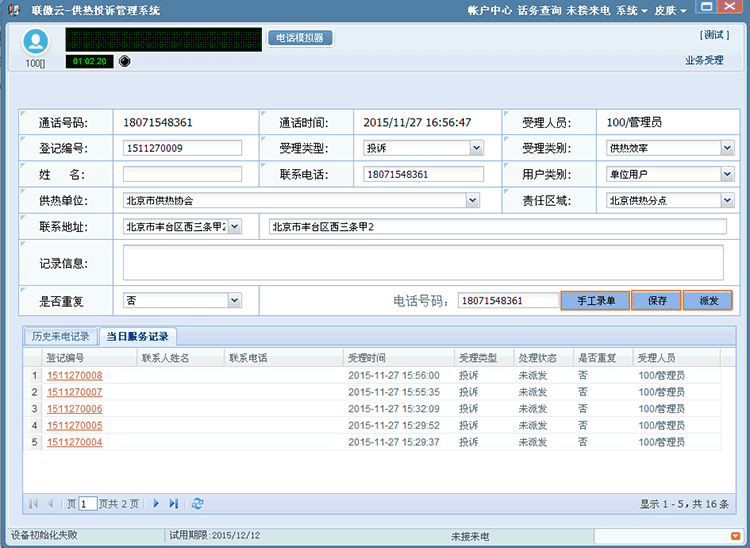Open the 用户类别 dropdown
The image size is (750, 548).
pos(727,174)
